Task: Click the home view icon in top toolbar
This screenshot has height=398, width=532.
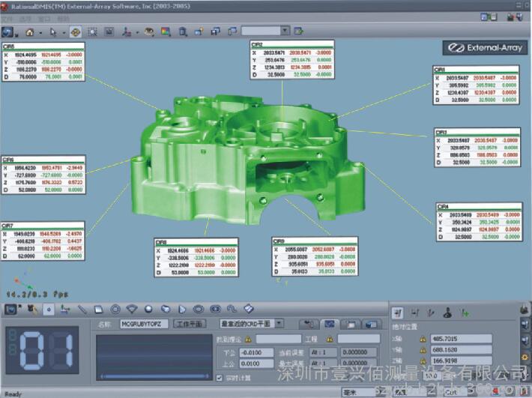Action: coord(31,31)
